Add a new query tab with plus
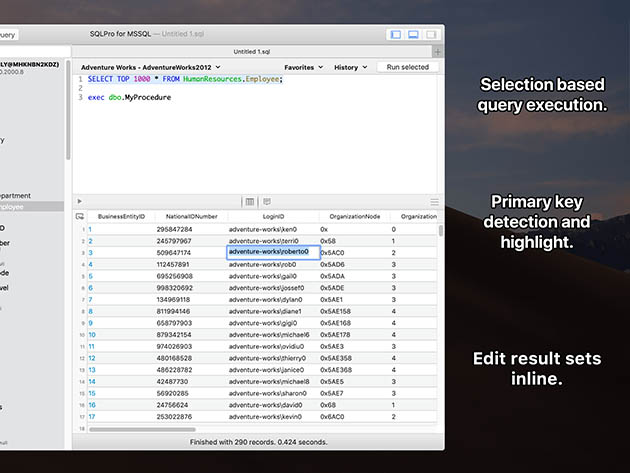630x473 pixels. [437, 51]
